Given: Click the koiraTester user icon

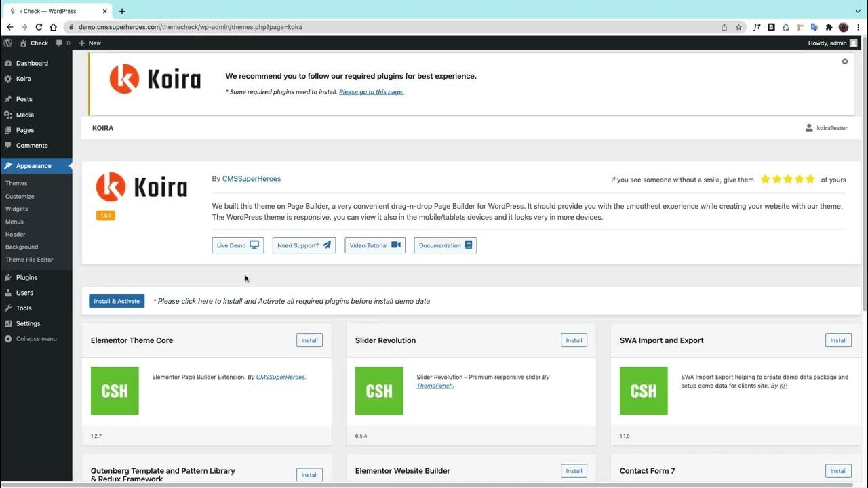Looking at the screenshot, I should (808, 128).
